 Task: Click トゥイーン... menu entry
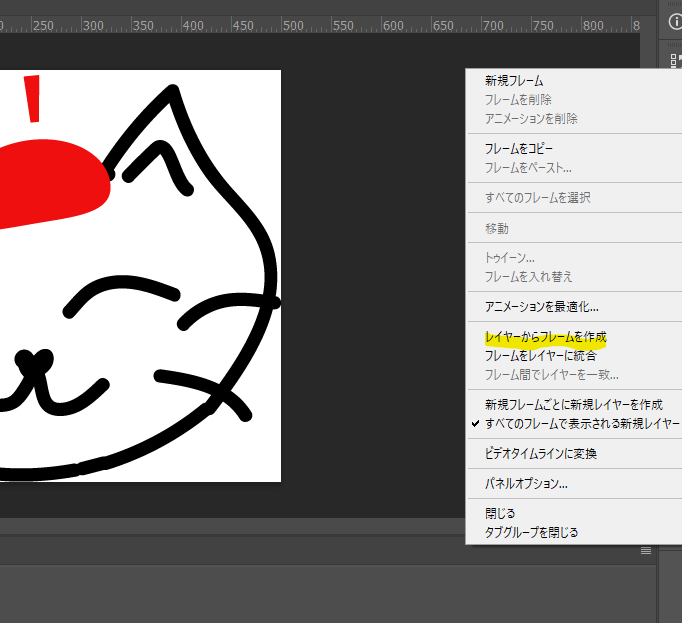[x=509, y=258]
